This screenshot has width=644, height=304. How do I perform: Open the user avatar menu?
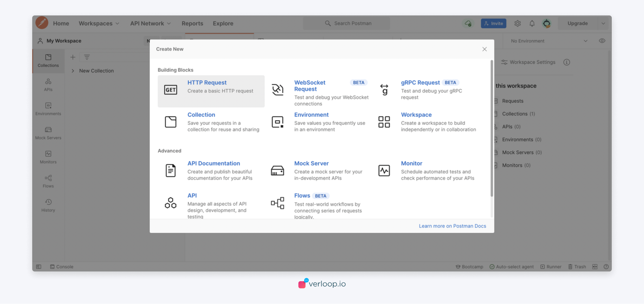click(x=546, y=23)
